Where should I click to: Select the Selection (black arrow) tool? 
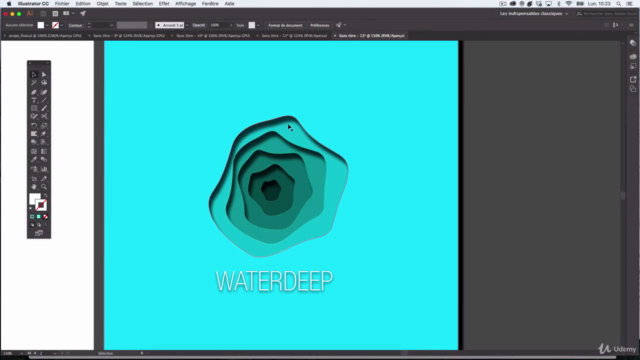point(34,75)
